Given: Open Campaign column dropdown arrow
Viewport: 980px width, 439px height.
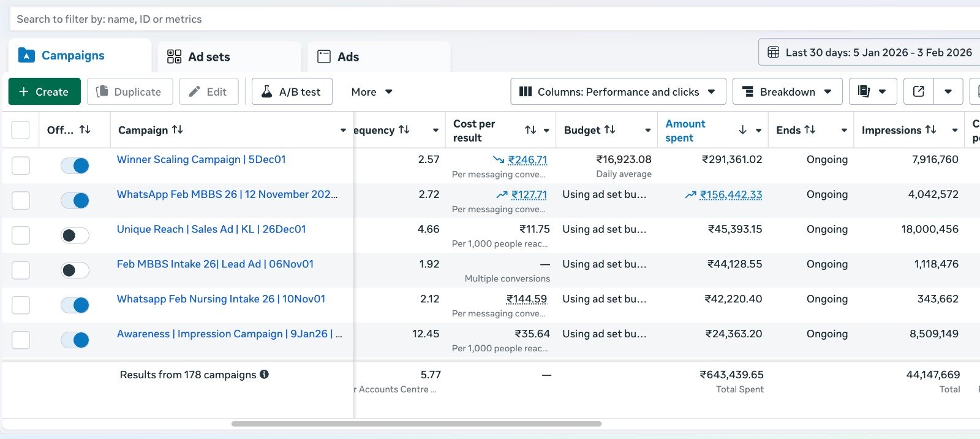Looking at the screenshot, I should (x=343, y=130).
